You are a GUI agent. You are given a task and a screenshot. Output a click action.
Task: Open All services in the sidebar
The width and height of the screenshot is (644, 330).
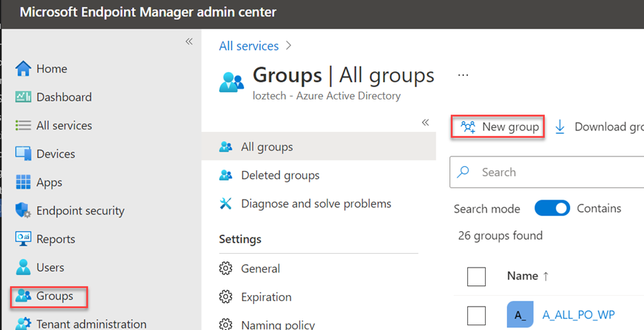click(x=64, y=126)
